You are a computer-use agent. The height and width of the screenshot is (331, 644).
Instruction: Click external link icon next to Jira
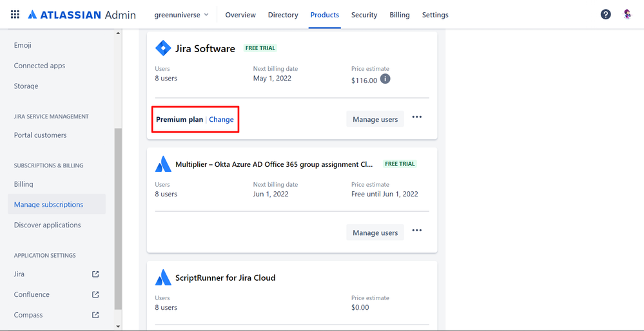coord(95,274)
